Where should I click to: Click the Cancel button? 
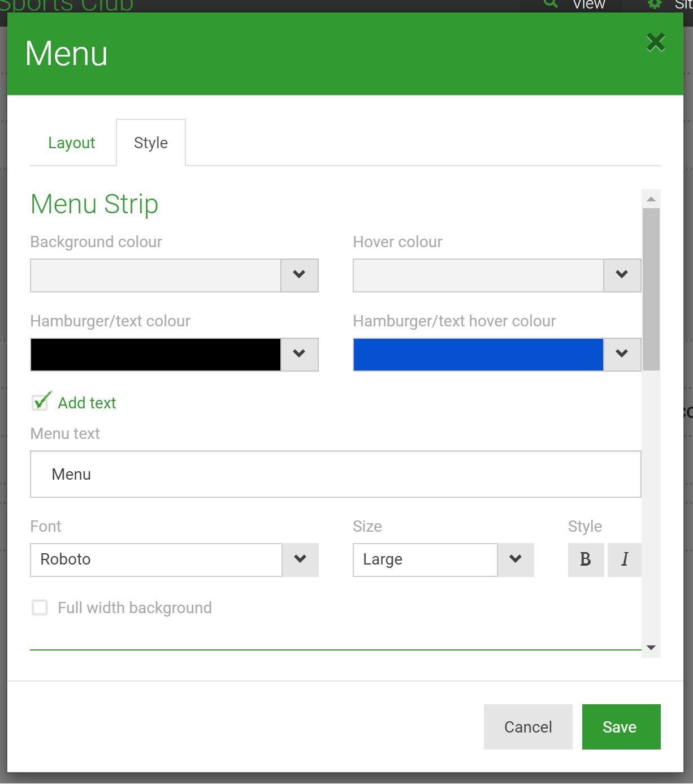527,727
